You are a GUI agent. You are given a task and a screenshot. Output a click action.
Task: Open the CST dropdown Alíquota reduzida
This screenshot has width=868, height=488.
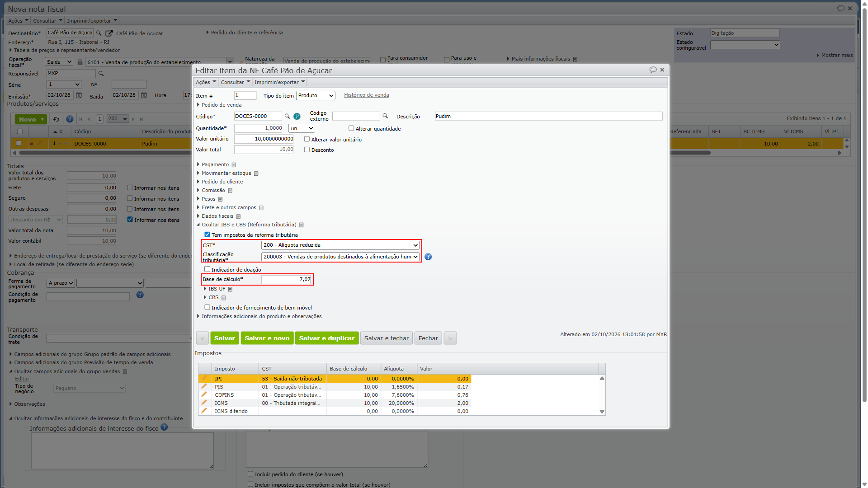[x=340, y=245]
